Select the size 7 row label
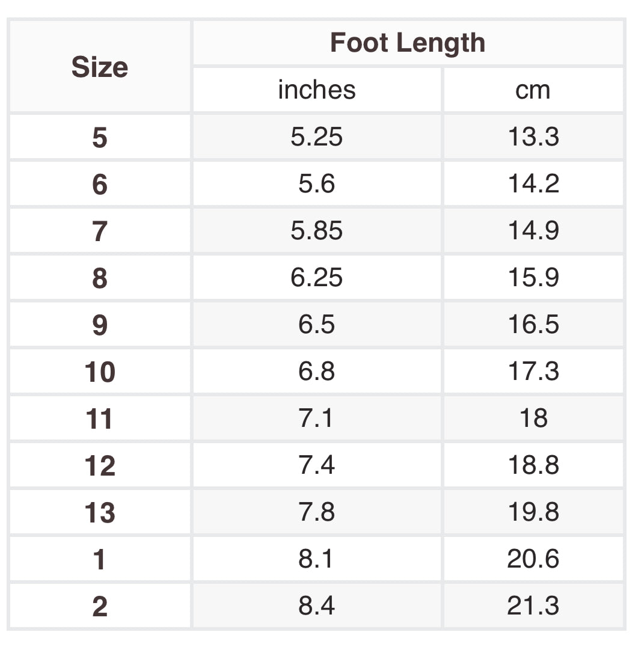 tap(100, 231)
